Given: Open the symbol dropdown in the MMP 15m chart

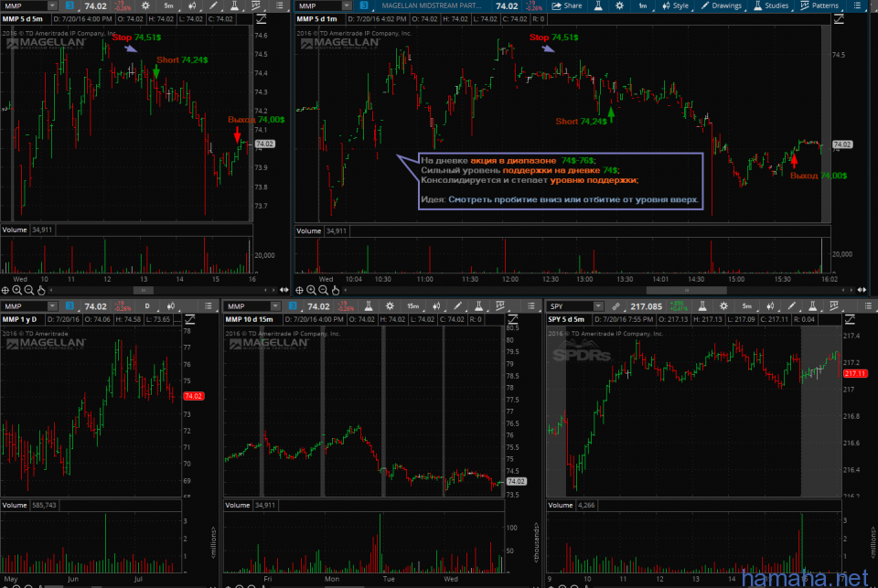Looking at the screenshot, I should (x=275, y=306).
